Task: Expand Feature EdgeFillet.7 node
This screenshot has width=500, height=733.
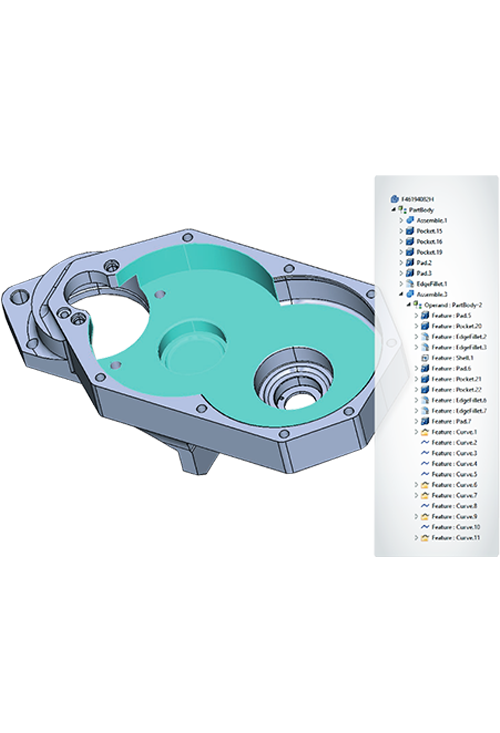Action: click(x=416, y=410)
